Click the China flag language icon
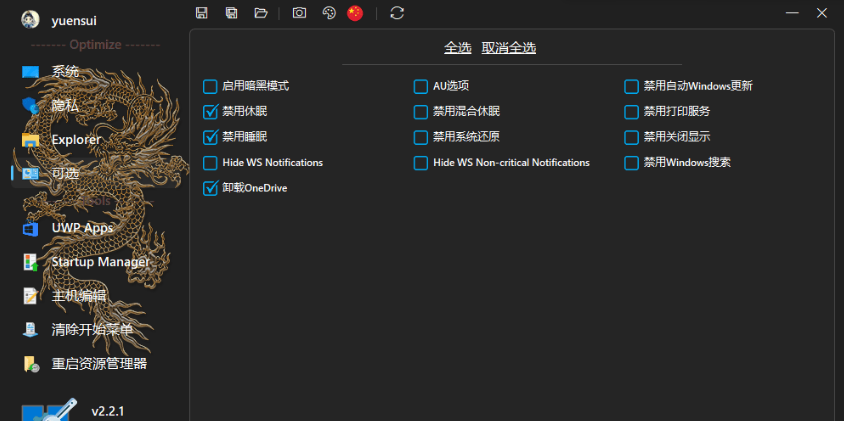Screen dimensions: 844x421 [x=355, y=13]
